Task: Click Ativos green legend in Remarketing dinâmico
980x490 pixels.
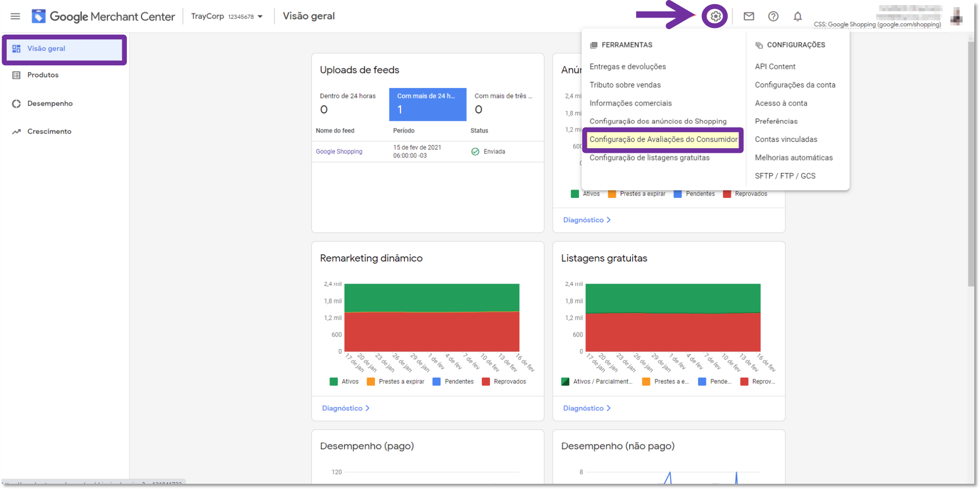Action: (344, 382)
